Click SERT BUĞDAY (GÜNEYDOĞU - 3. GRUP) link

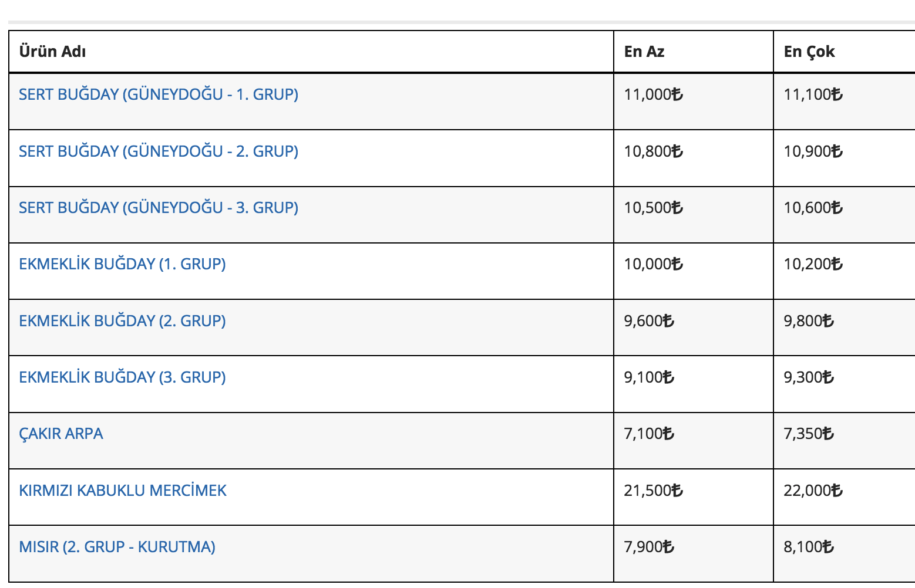pyautogui.click(x=159, y=208)
